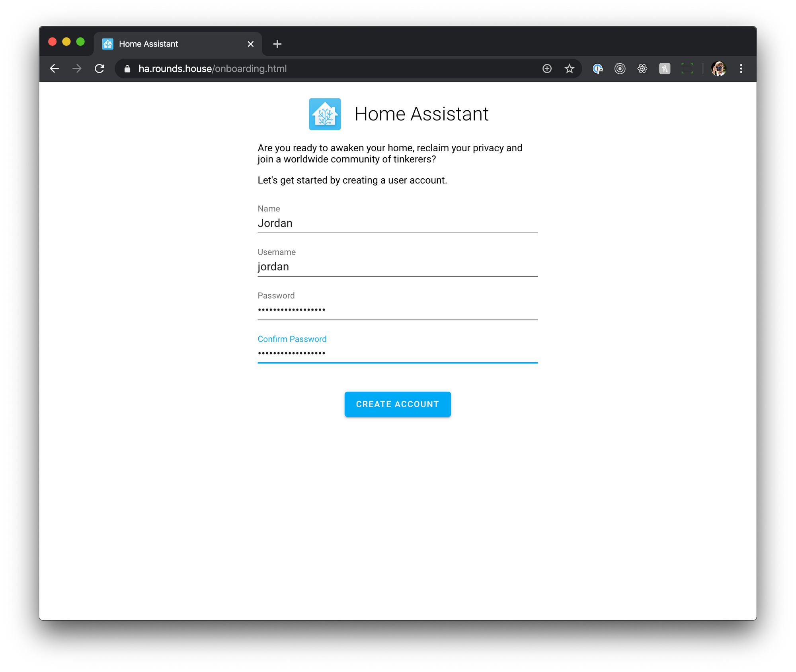Open a new browser tab
Screen dimensions: 796x672
click(x=277, y=44)
